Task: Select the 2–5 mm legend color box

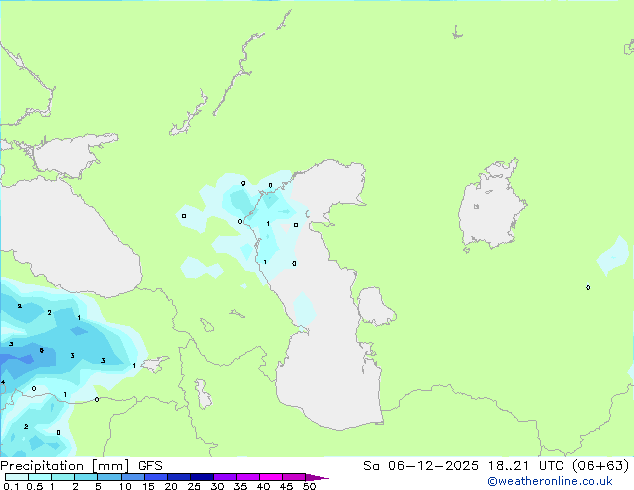Action: pos(86,477)
